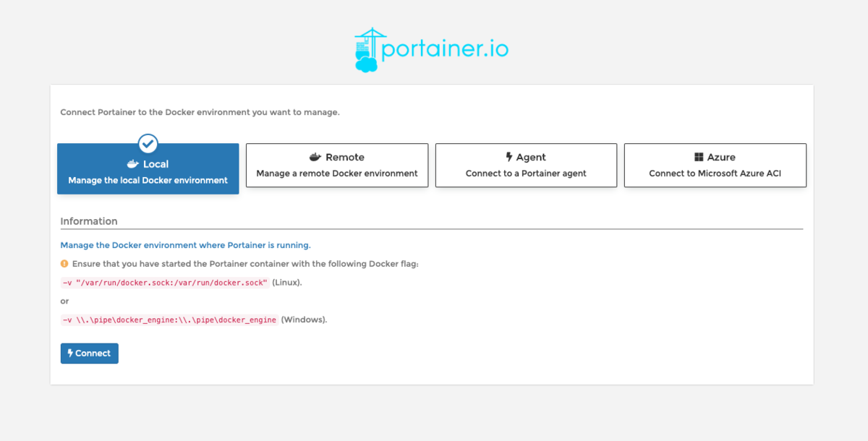Select the Azure environment option
The image size is (868, 441).
click(x=715, y=165)
